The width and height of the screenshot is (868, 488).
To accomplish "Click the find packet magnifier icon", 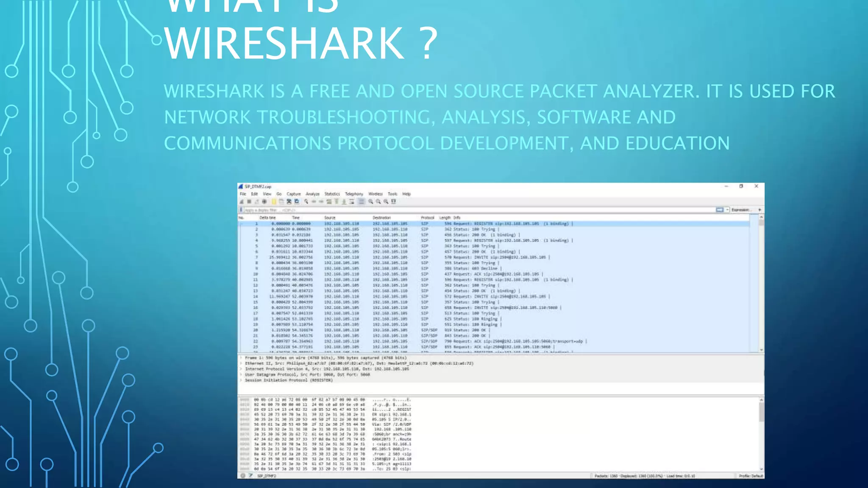I will [306, 202].
